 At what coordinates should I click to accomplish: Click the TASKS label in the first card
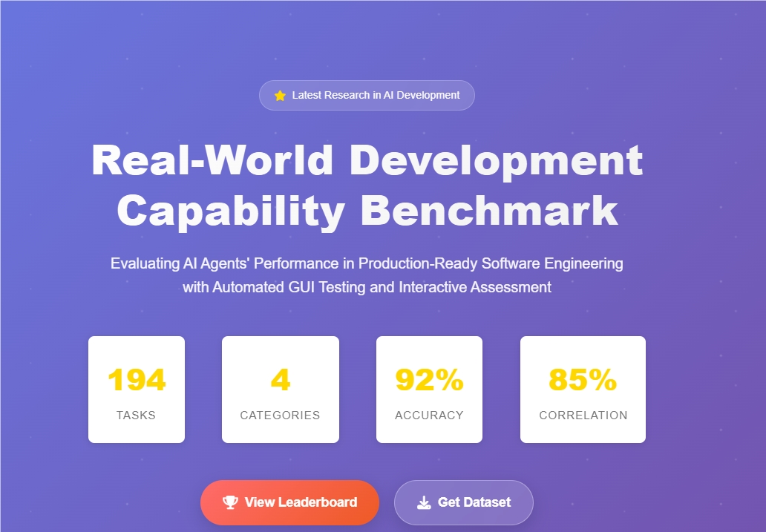coord(137,416)
